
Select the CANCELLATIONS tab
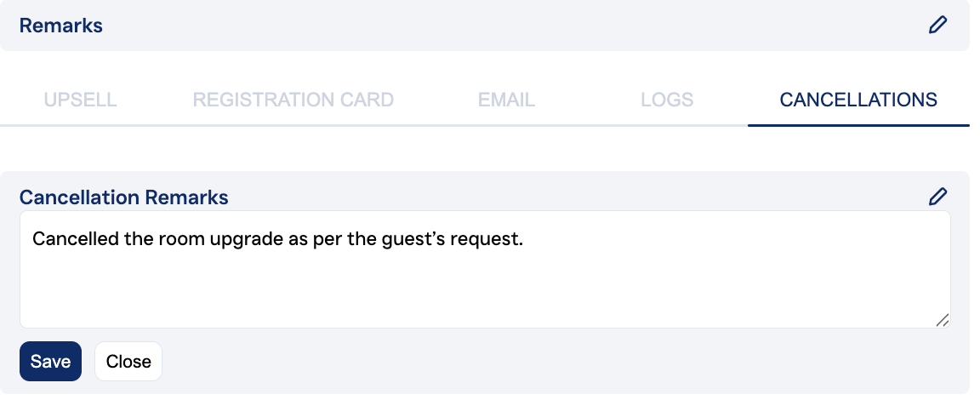point(858,100)
